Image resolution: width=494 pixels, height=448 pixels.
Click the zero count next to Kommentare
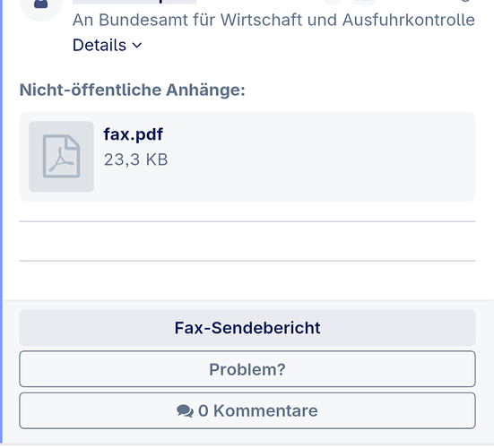[x=204, y=411]
